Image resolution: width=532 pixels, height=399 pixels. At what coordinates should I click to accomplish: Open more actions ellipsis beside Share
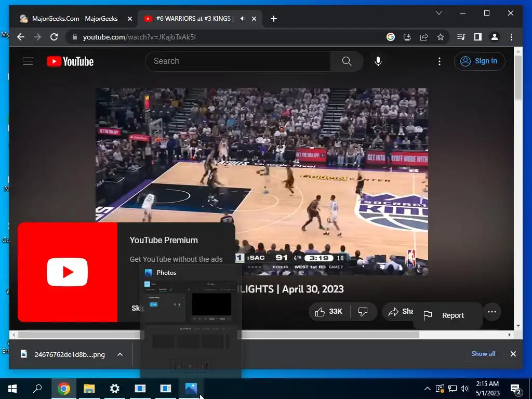(492, 312)
